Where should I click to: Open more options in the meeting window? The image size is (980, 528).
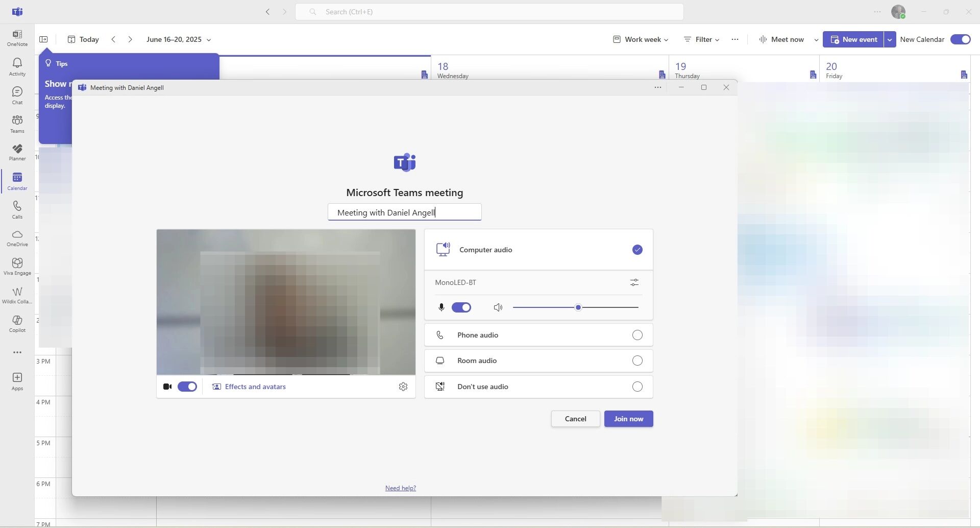pyautogui.click(x=658, y=87)
